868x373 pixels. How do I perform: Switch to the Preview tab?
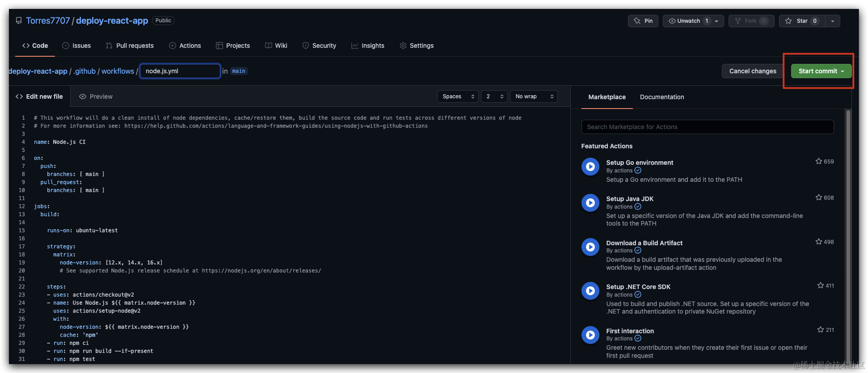click(x=96, y=96)
